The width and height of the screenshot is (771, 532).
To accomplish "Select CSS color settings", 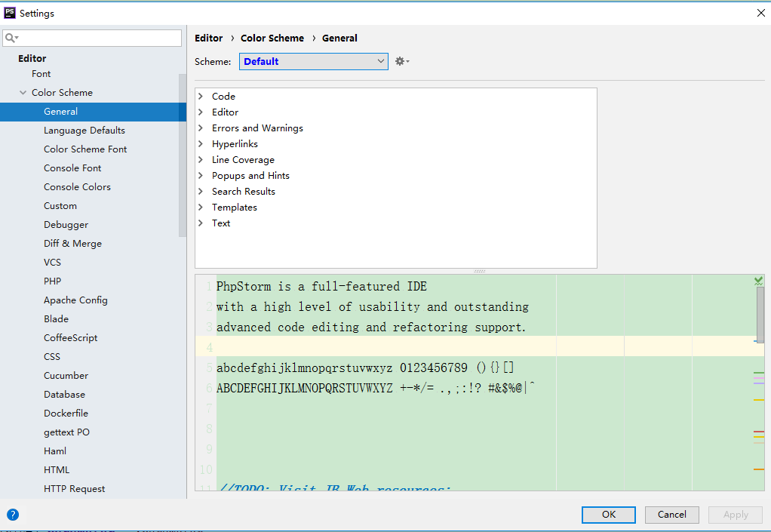I will (x=51, y=356).
